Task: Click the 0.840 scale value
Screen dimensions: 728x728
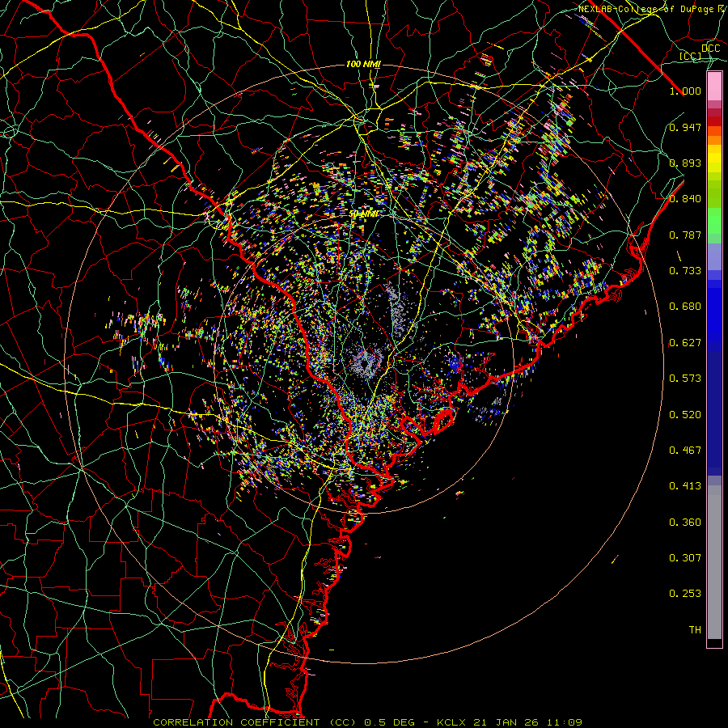Action: point(685,199)
